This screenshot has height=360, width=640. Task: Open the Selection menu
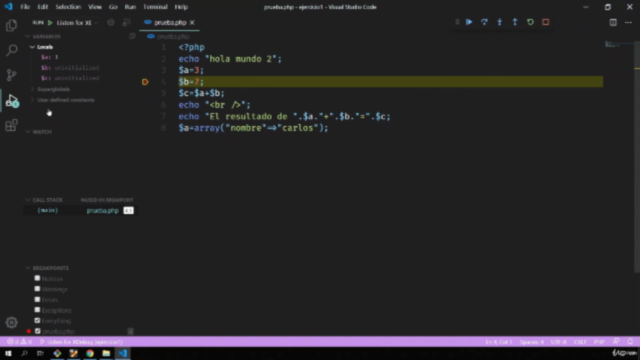[68, 7]
